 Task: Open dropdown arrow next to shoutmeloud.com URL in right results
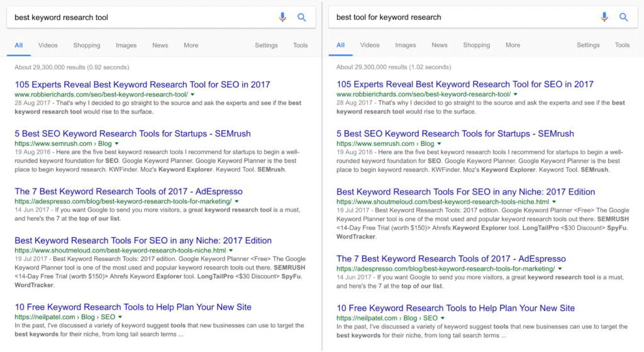click(553, 202)
